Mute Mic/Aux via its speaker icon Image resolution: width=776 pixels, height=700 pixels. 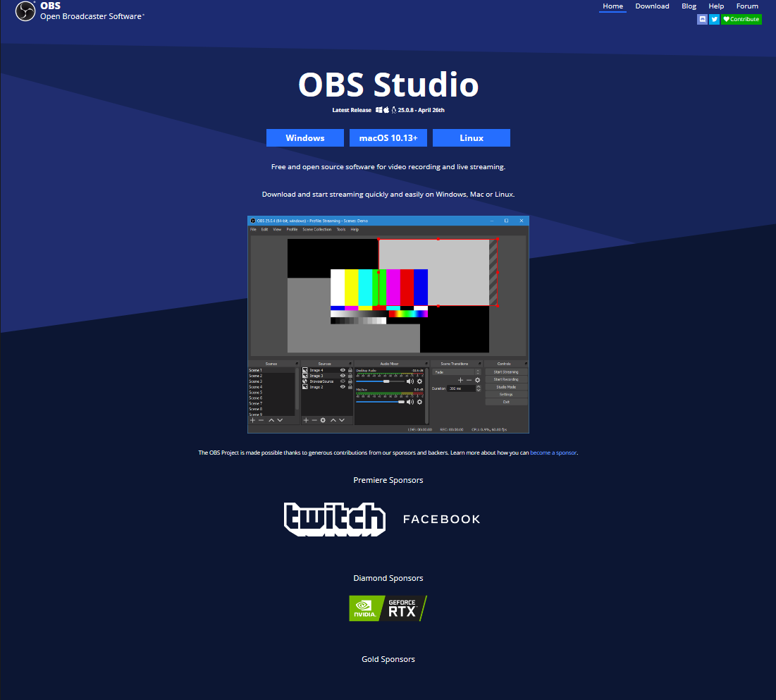point(409,402)
